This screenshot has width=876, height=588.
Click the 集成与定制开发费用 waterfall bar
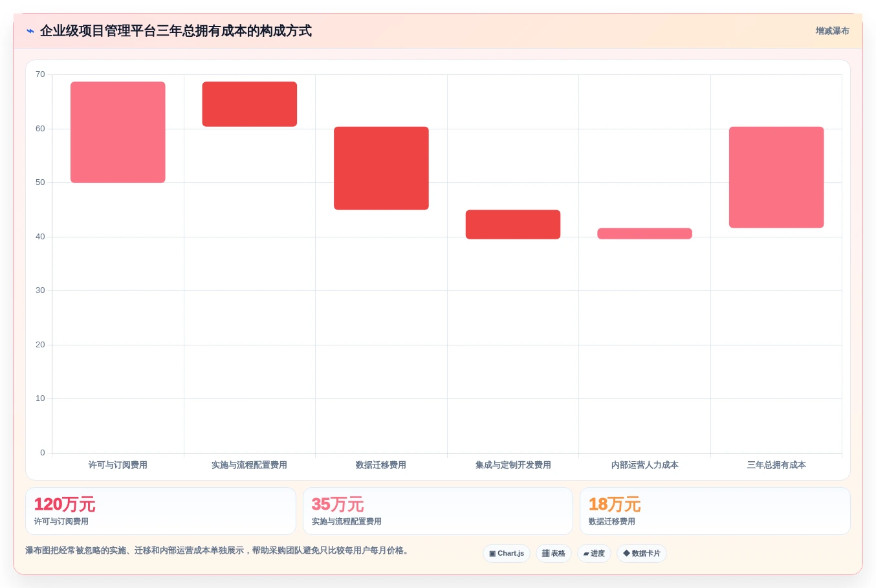pos(513,224)
